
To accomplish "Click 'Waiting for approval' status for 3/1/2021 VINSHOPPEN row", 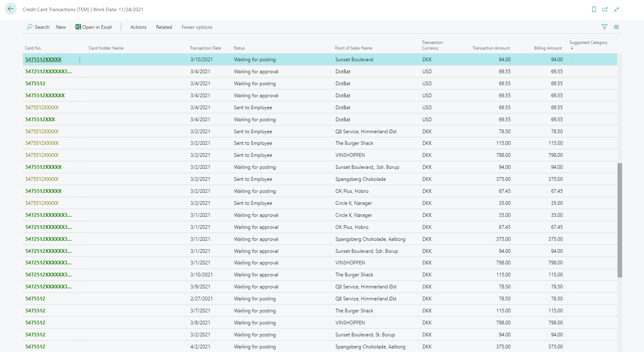I will pos(256,263).
